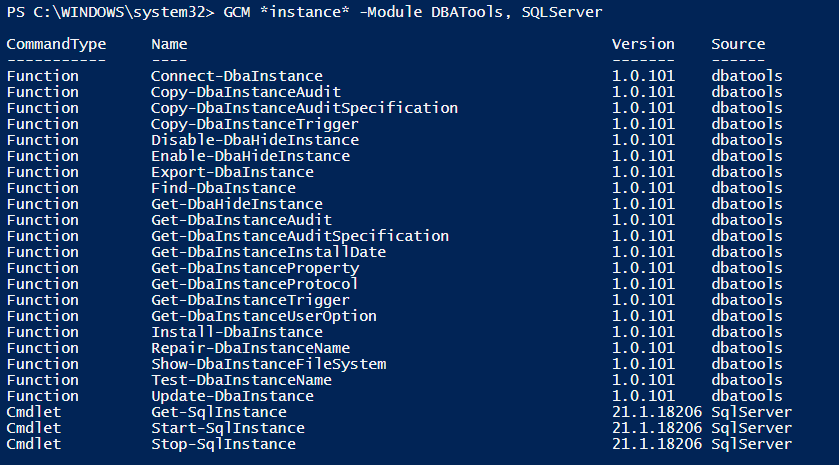This screenshot has width=839, height=465.
Task: Click Get-DbaHideInstance entry
Action: (237, 204)
